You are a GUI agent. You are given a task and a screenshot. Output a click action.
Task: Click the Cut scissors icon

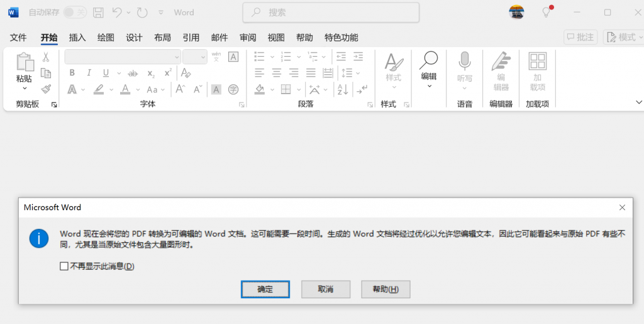[45, 57]
